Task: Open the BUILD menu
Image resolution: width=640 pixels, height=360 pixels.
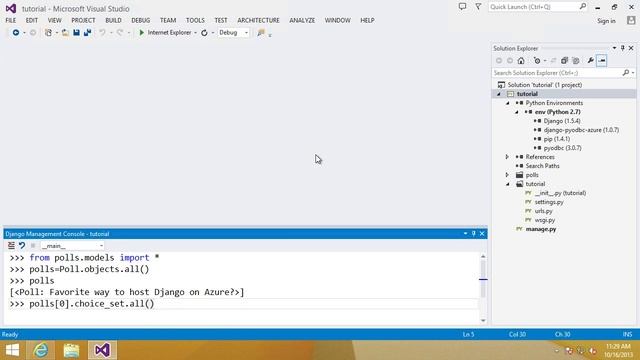Action: (113, 20)
